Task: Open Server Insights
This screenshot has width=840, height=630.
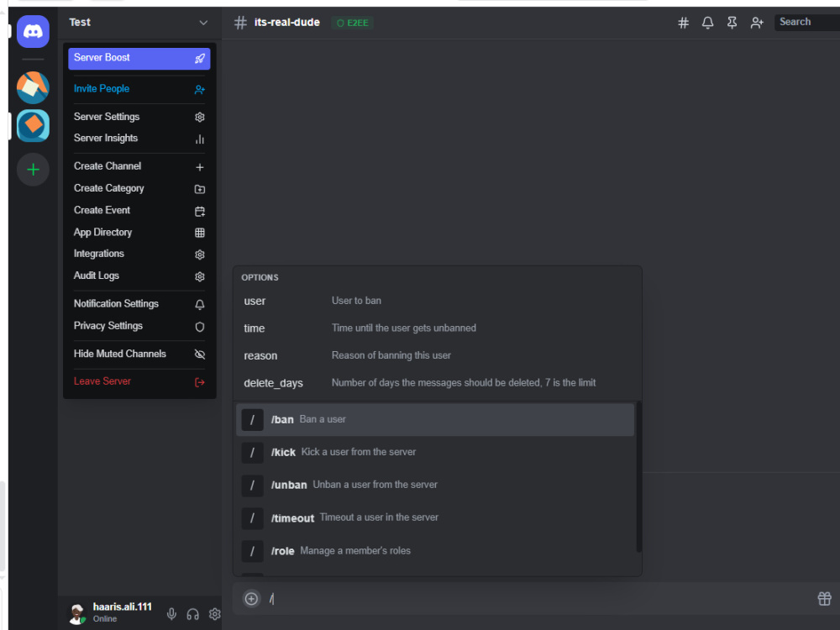Action: pyautogui.click(x=139, y=139)
